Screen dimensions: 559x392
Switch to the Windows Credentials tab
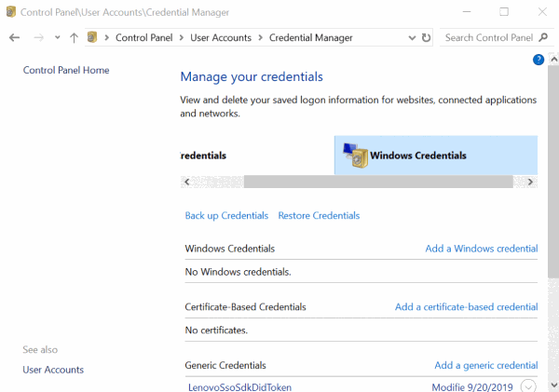pyautogui.click(x=417, y=155)
